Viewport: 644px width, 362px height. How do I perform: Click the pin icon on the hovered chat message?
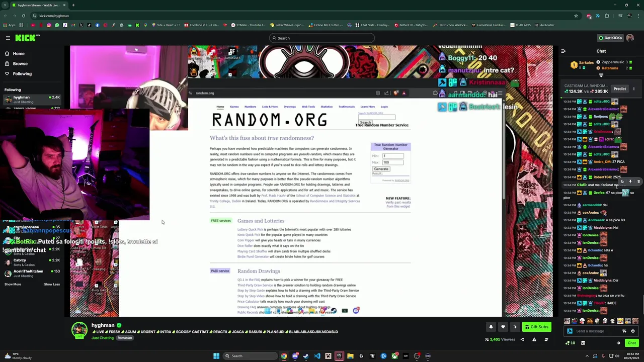[630, 182]
